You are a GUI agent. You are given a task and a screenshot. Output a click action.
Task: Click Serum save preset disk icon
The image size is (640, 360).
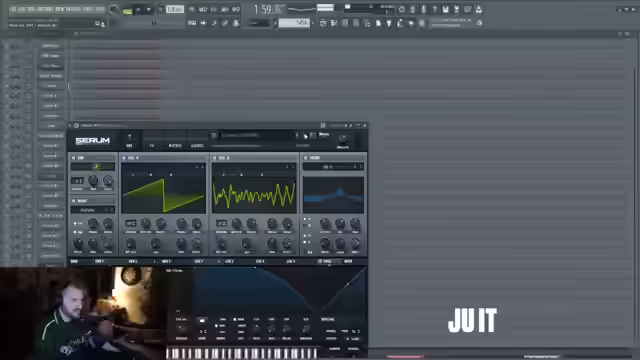[313, 135]
